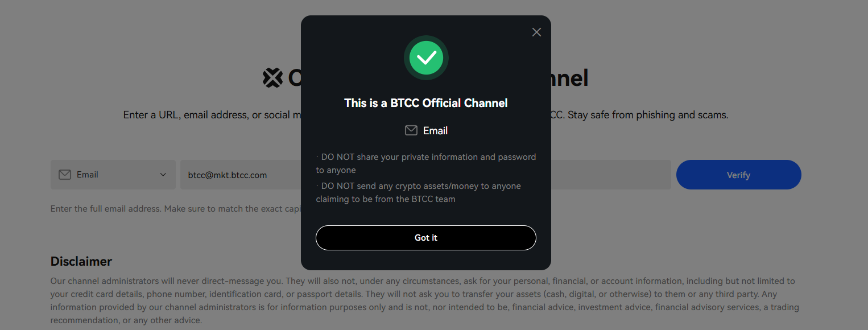Expand the dropdown chevron arrow beside Email
Screen dimensions: 868x330
pyautogui.click(x=163, y=175)
